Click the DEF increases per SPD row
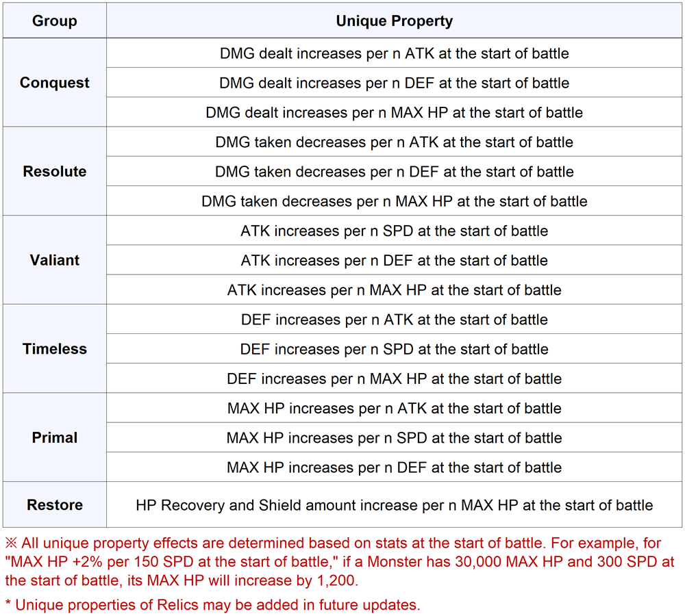 pyautogui.click(x=394, y=349)
